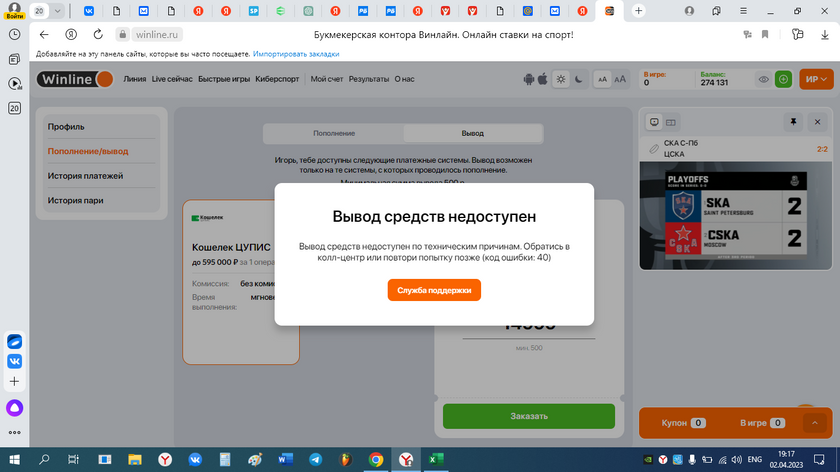
Task: Open the Мой счет menu item
Action: point(327,79)
